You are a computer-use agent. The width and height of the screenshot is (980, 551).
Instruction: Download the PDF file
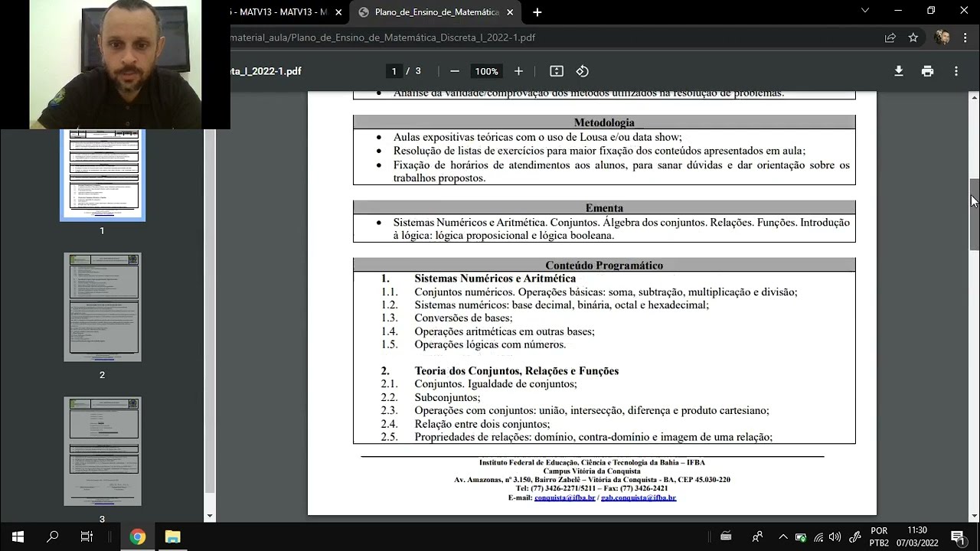pos(899,71)
